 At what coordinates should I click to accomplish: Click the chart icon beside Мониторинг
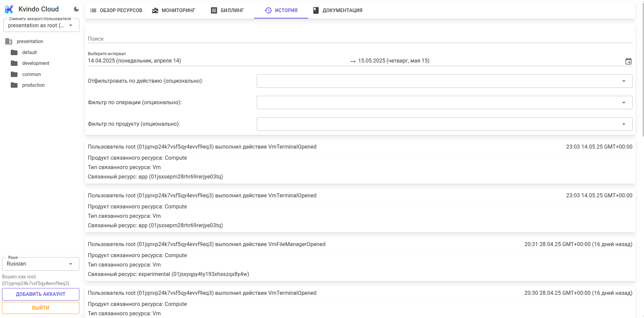(x=155, y=10)
